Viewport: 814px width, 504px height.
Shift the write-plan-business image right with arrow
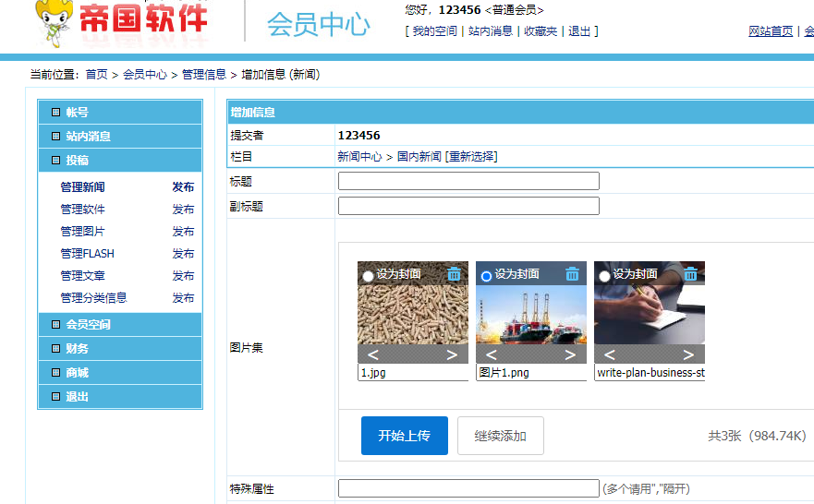688,355
